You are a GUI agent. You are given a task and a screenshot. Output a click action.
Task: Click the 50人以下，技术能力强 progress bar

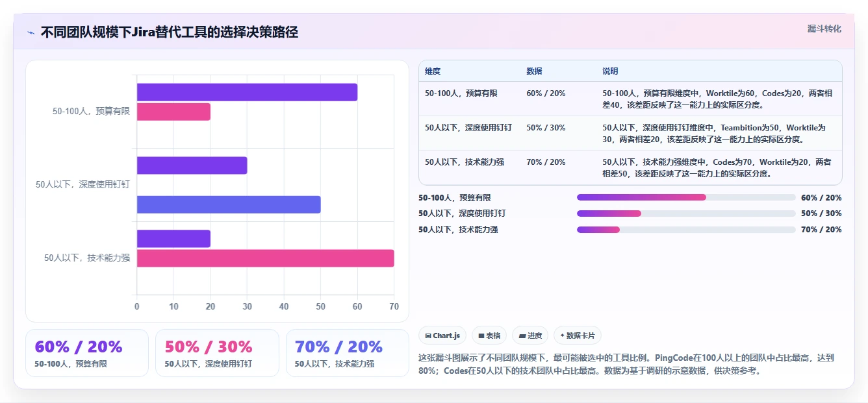686,230
